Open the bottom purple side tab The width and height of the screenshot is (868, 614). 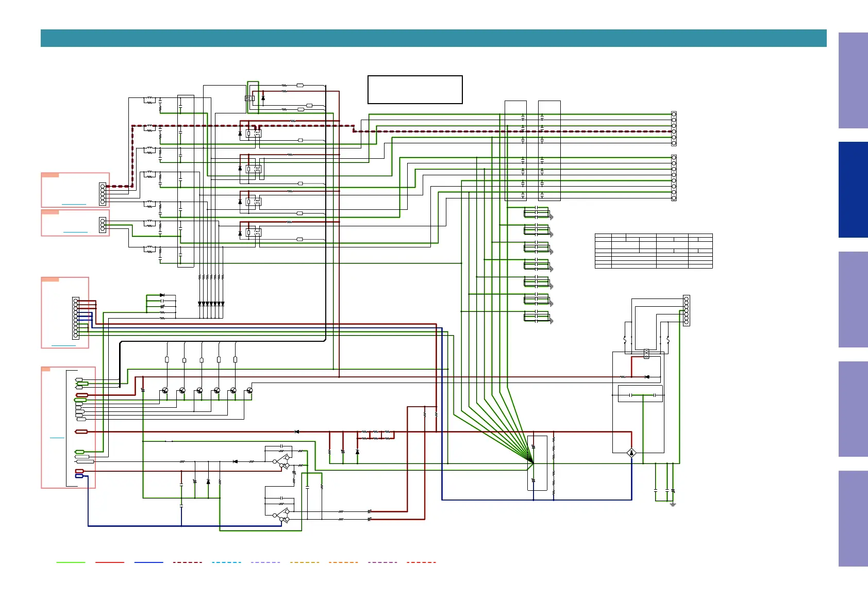point(853,518)
